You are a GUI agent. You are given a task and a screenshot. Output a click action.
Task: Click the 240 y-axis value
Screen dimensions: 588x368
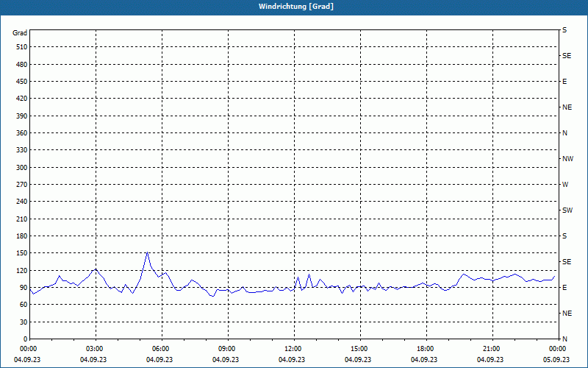coord(22,202)
